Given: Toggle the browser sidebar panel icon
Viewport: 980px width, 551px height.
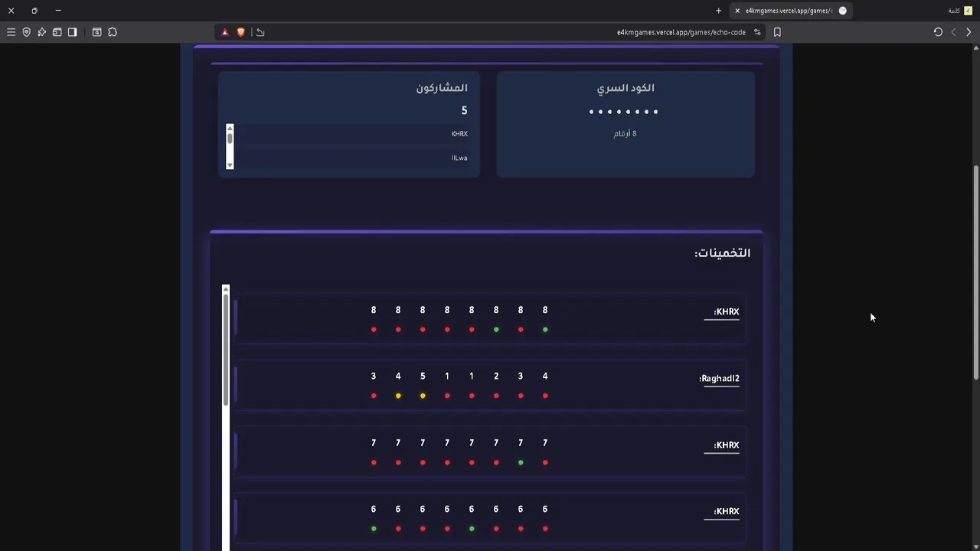Looking at the screenshot, I should 72,32.
